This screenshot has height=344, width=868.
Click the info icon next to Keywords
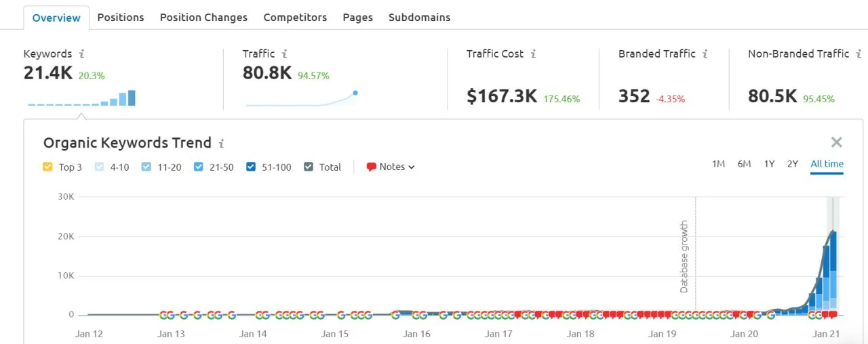pyautogui.click(x=82, y=53)
